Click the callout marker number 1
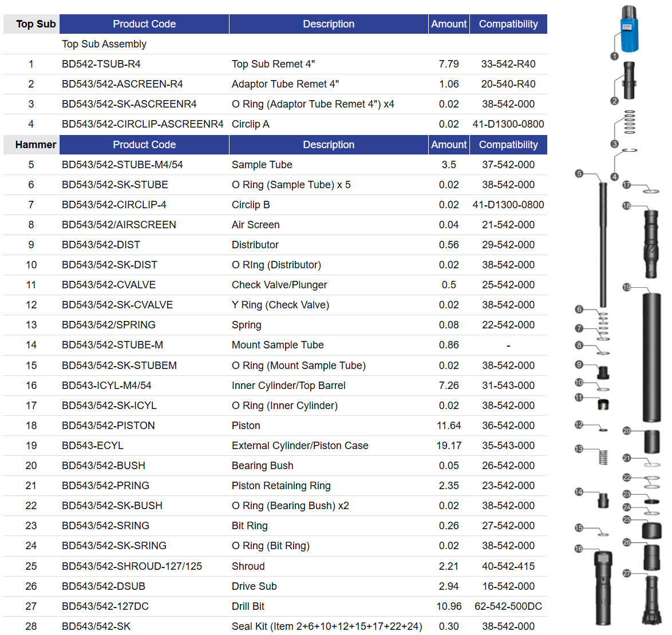Viewport: 672px width, 635px height. pos(614,56)
